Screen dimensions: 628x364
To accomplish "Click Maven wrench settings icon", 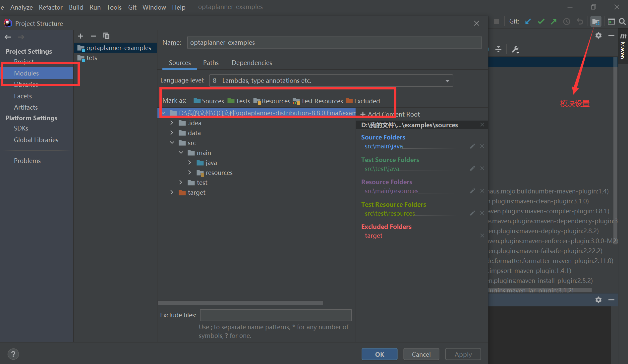I will (515, 50).
